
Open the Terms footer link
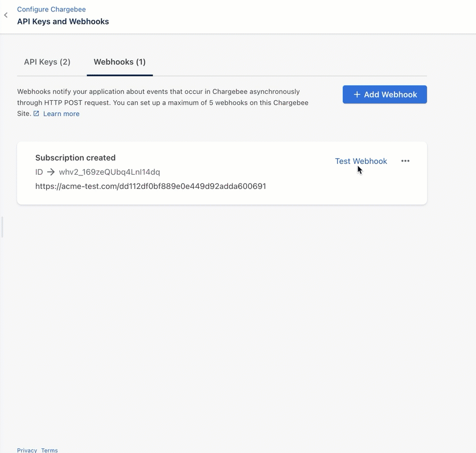pos(50,450)
